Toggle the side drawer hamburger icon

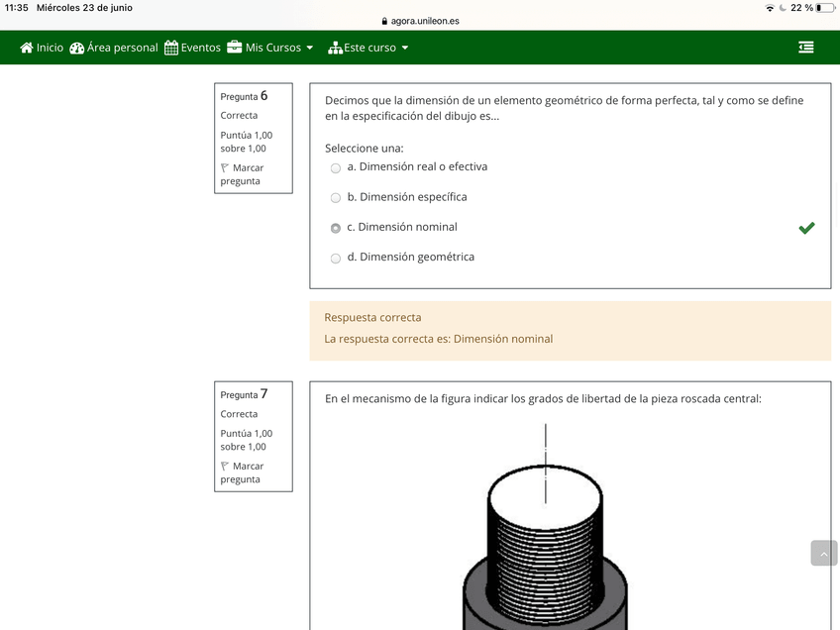click(805, 48)
